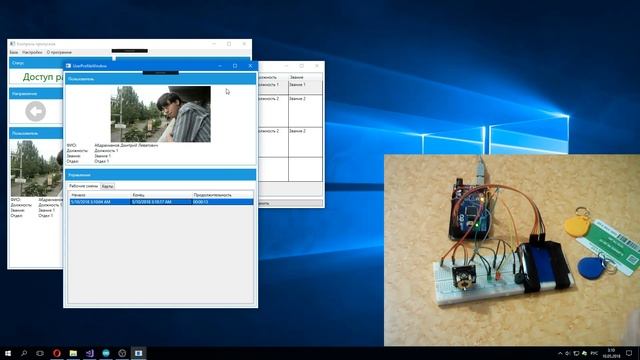Switch input language РУС indicator
Image resolution: width=640 pixels, height=360 pixels.
(594, 353)
